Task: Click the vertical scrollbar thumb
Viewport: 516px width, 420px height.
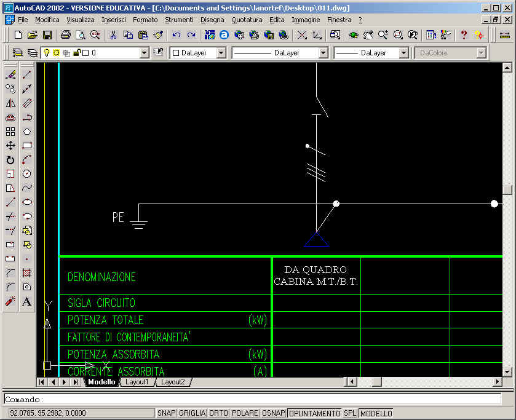Action: pos(507,190)
